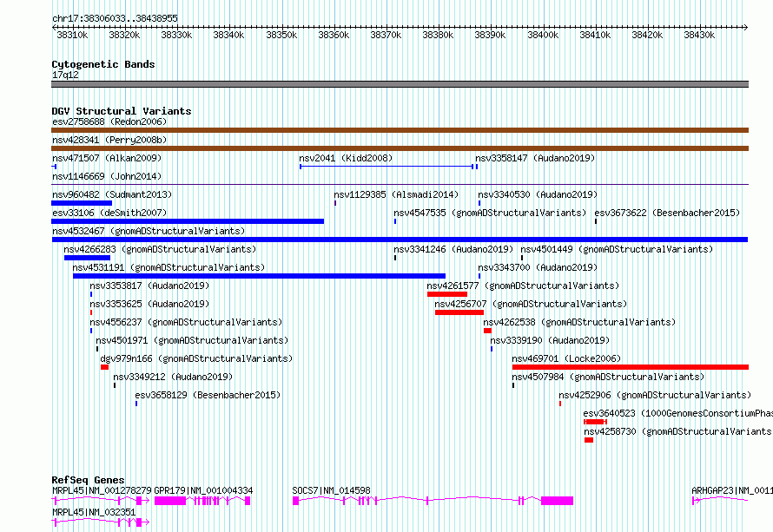The image size is (773, 532).
Task: Select nsv1129385 (Alsmadi2014) variant label
Action: pyautogui.click(x=396, y=194)
